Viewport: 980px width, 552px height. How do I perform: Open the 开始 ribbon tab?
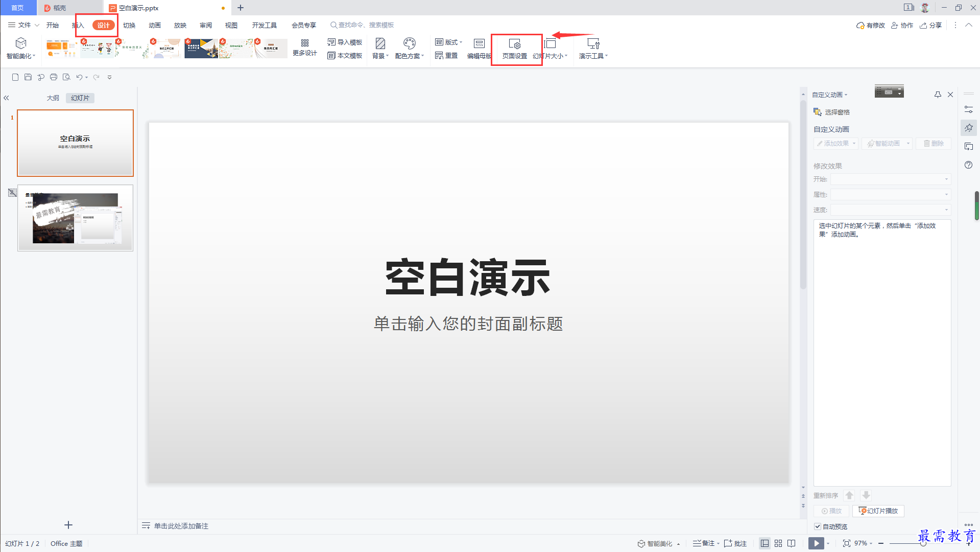pyautogui.click(x=53, y=25)
